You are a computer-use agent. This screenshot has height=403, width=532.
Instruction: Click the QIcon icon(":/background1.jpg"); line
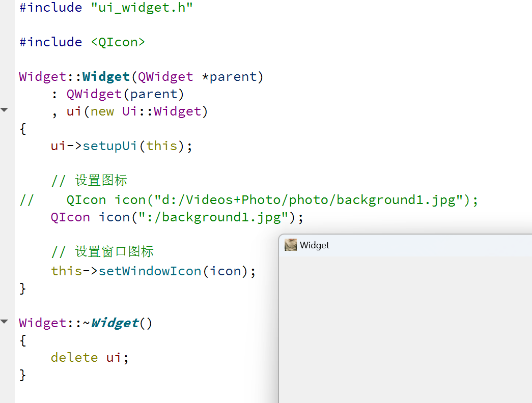point(177,217)
